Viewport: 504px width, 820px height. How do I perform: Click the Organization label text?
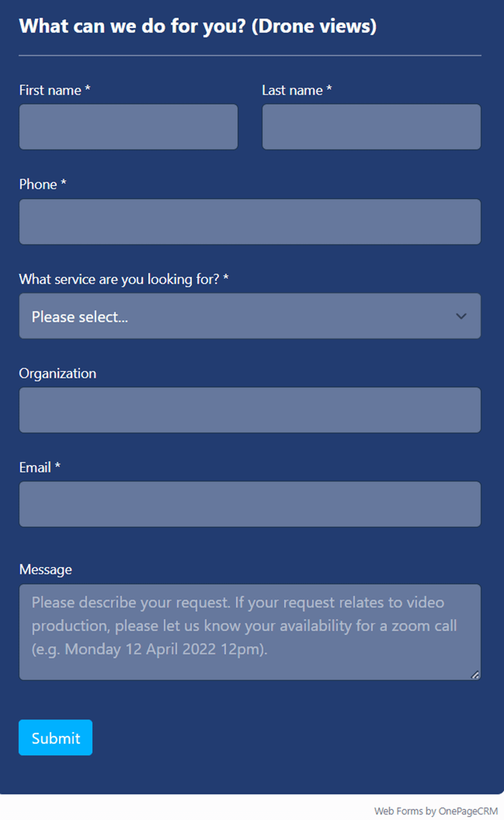pos(58,373)
